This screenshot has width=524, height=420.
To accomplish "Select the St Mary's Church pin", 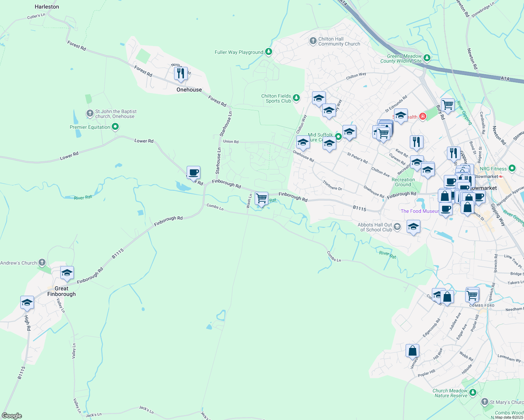I will pos(485,402).
